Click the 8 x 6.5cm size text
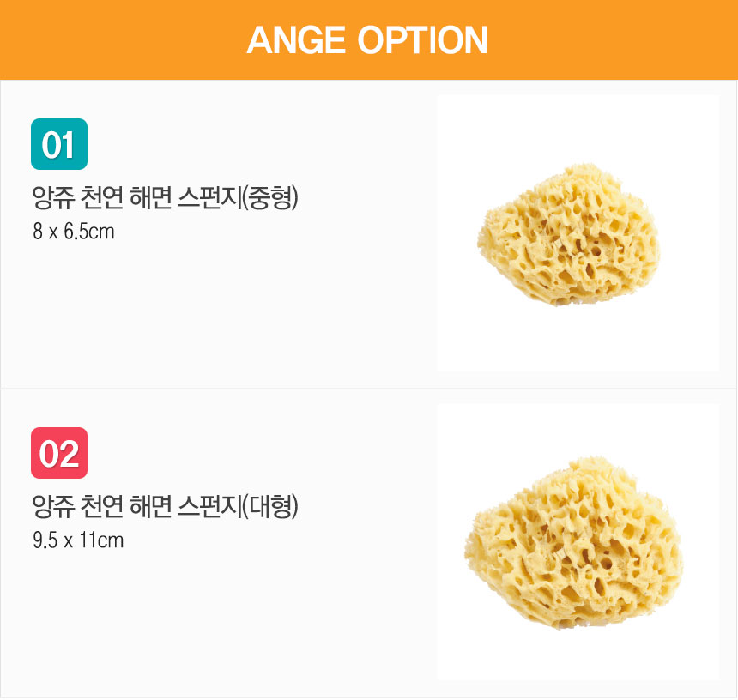738x700 pixels. coord(74,232)
